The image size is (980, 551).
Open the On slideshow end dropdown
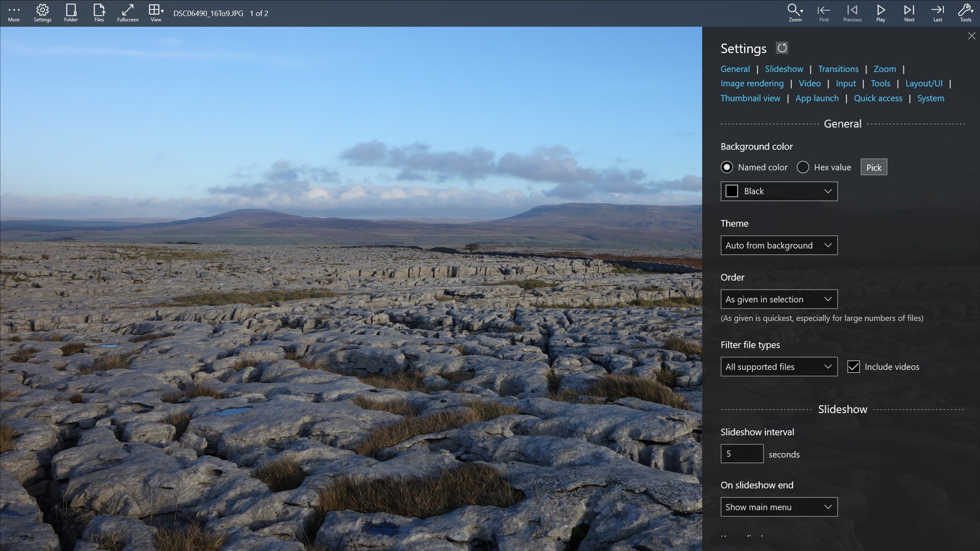778,507
